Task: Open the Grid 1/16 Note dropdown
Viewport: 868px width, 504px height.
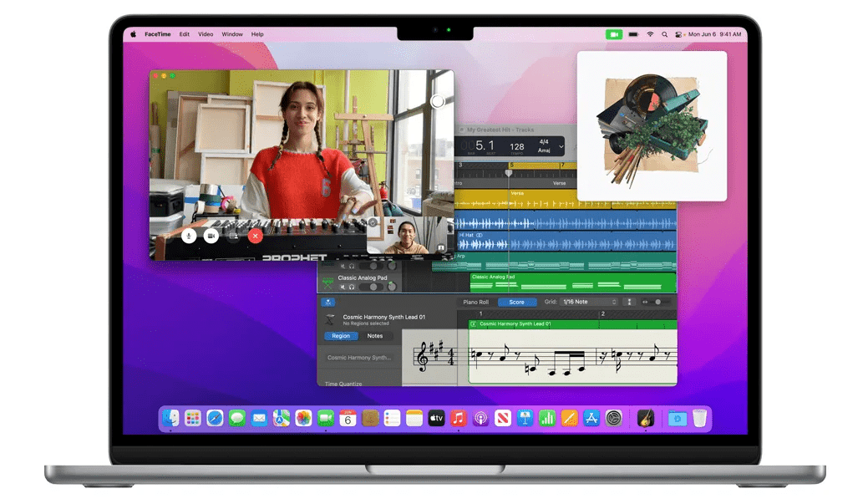Action: 589,302
